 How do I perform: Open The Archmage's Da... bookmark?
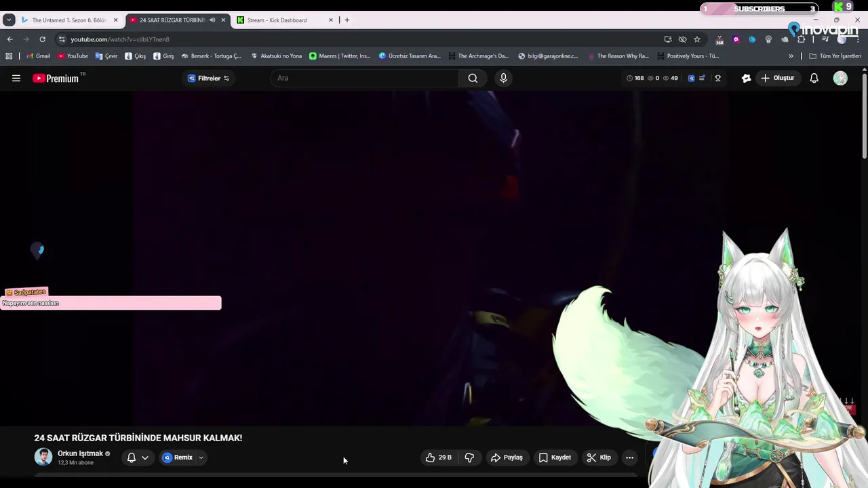point(478,56)
